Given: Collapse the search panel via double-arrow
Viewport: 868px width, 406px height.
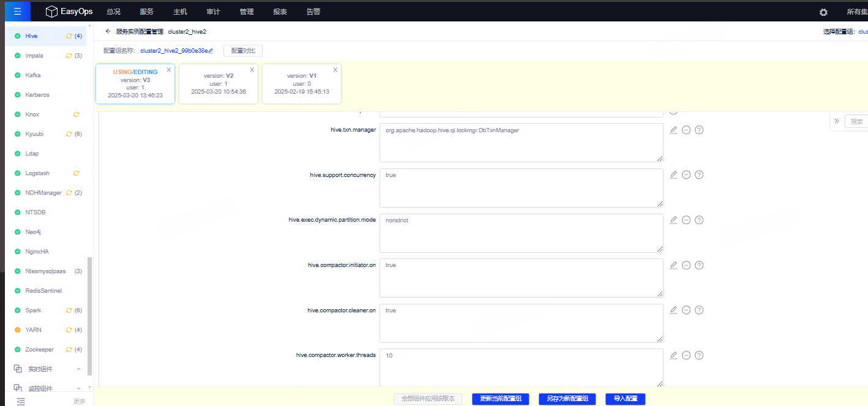Looking at the screenshot, I should tap(837, 121).
